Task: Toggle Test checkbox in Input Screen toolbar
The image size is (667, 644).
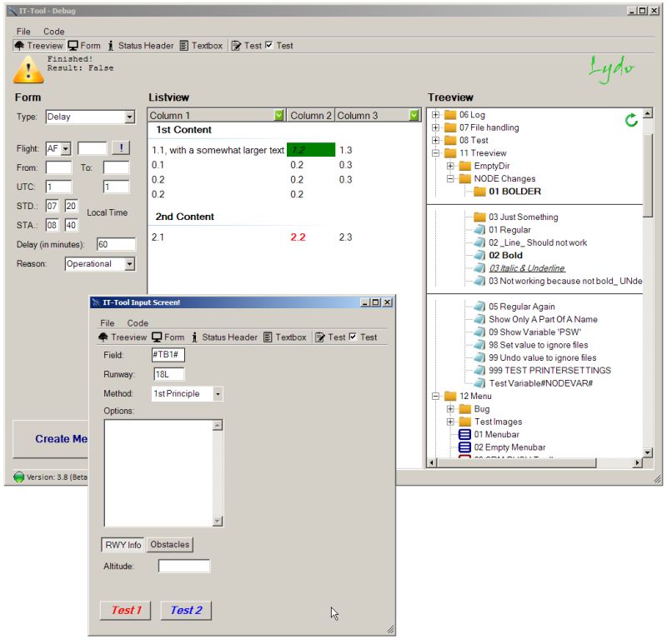Action: (353, 337)
